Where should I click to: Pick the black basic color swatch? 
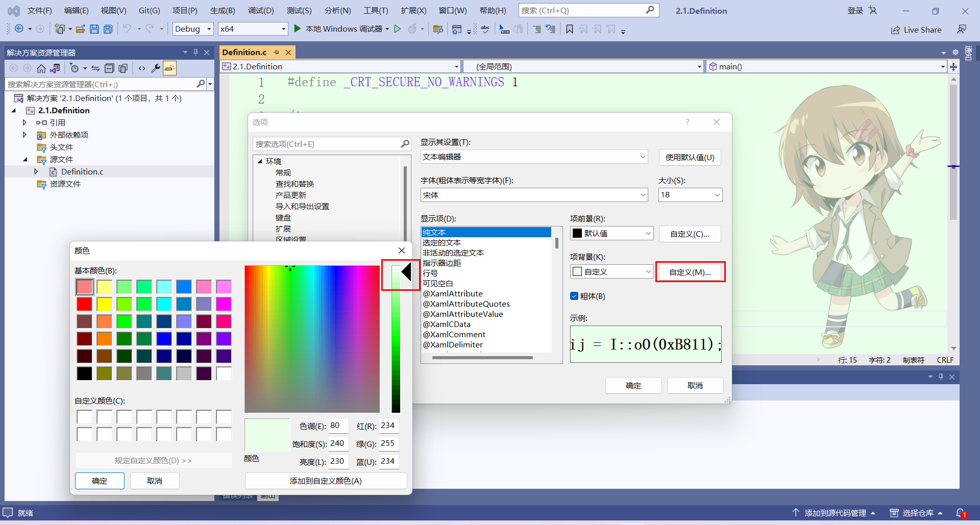84,373
